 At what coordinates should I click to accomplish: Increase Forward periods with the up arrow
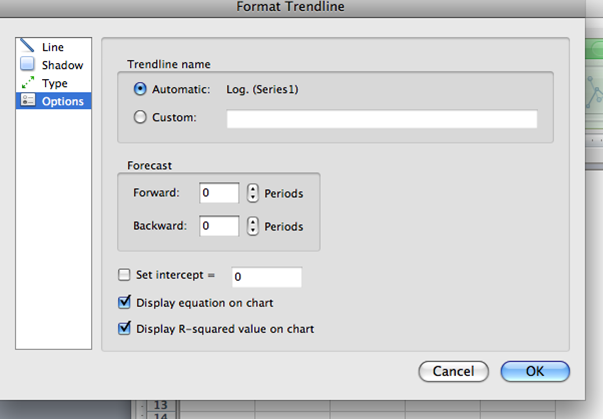[253, 188]
